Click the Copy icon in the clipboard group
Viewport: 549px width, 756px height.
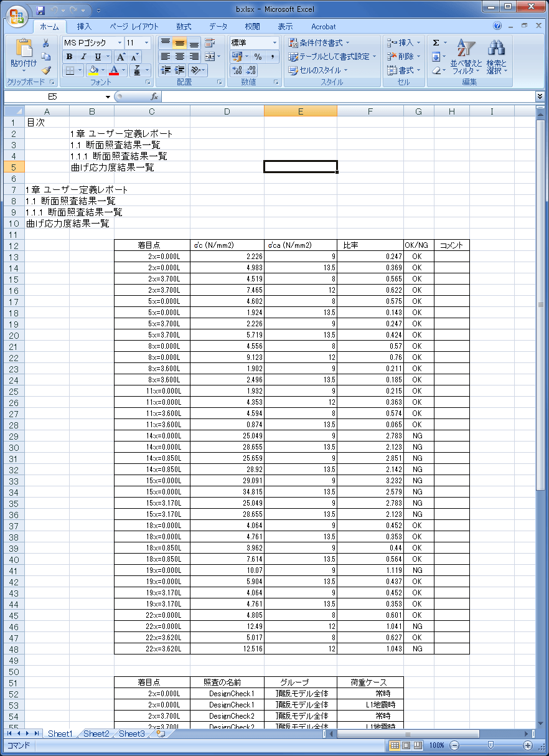coord(45,57)
